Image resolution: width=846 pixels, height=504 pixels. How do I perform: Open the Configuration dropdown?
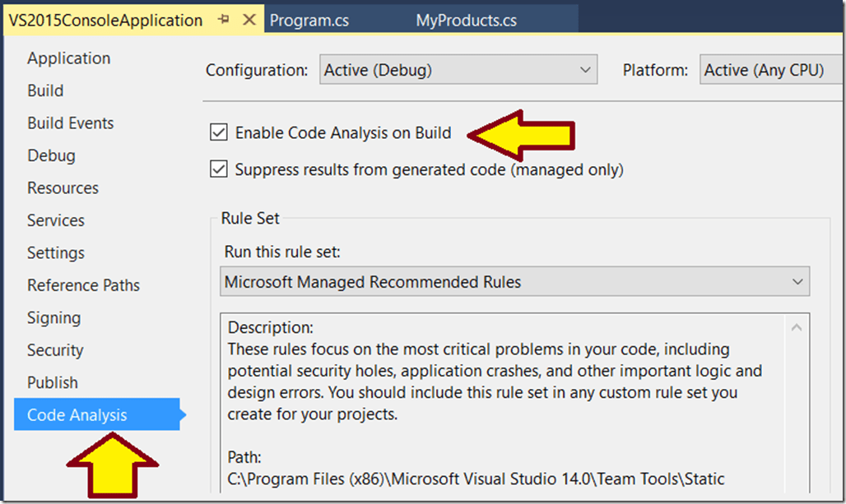tap(458, 71)
